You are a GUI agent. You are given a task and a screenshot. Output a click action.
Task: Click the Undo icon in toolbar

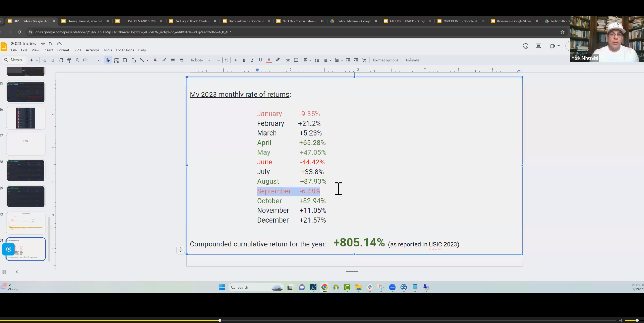tap(45, 60)
